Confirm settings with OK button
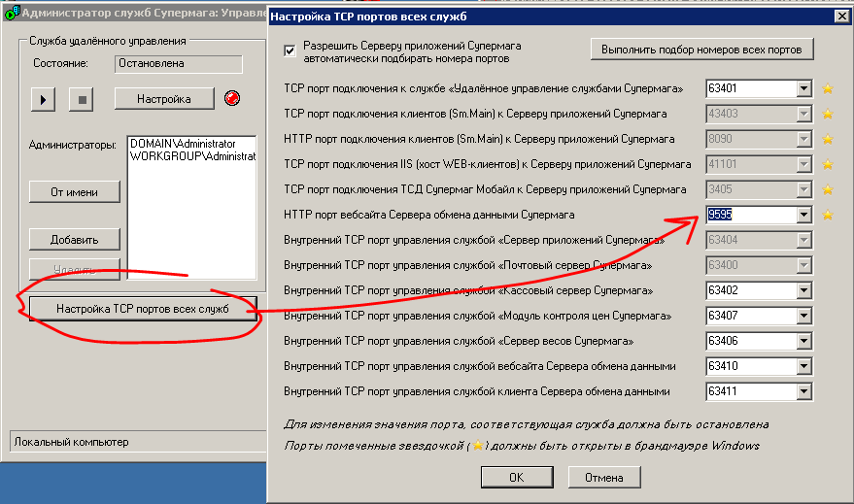This screenshot has height=504, width=854. click(x=517, y=478)
